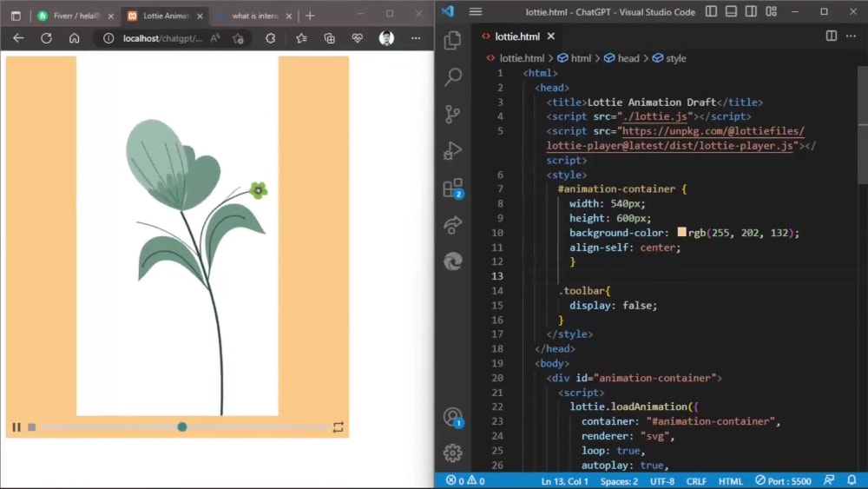Open the Accounts menu in VS Code

[453, 417]
